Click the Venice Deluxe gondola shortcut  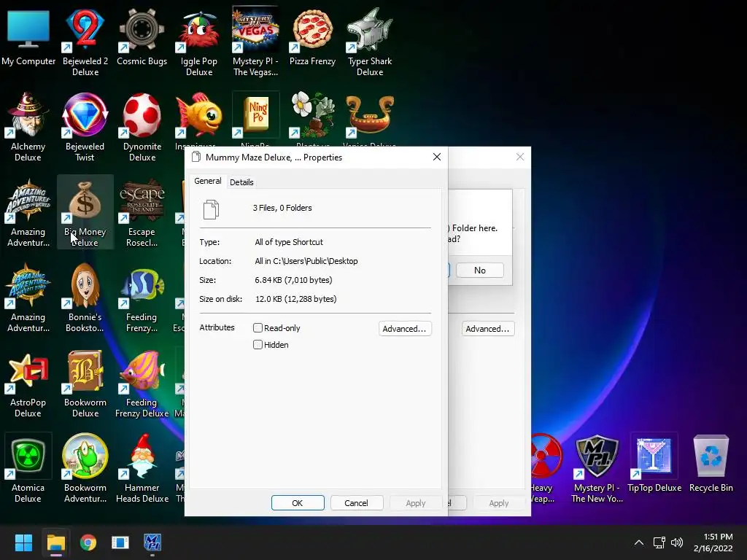coord(370,116)
